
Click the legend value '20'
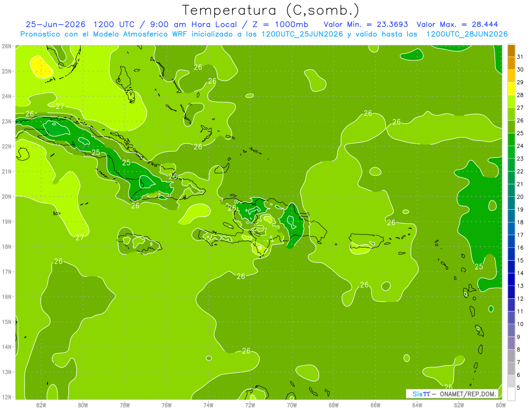click(520, 197)
